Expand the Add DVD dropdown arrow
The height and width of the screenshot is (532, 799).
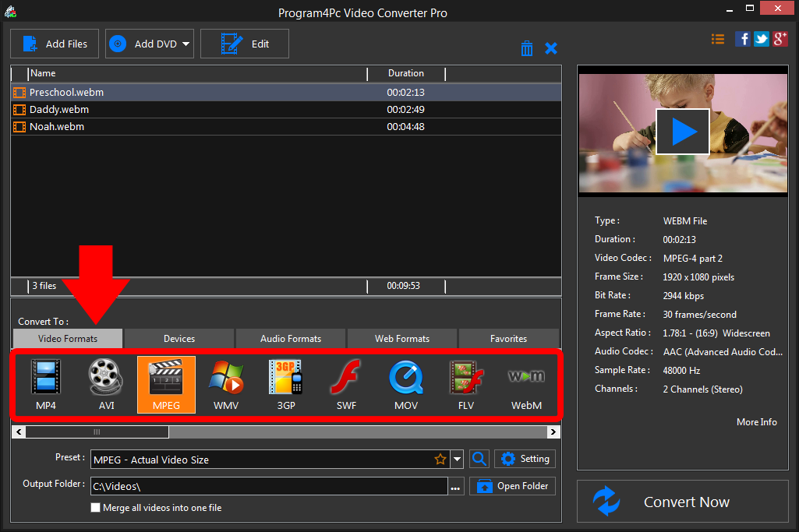pos(185,44)
